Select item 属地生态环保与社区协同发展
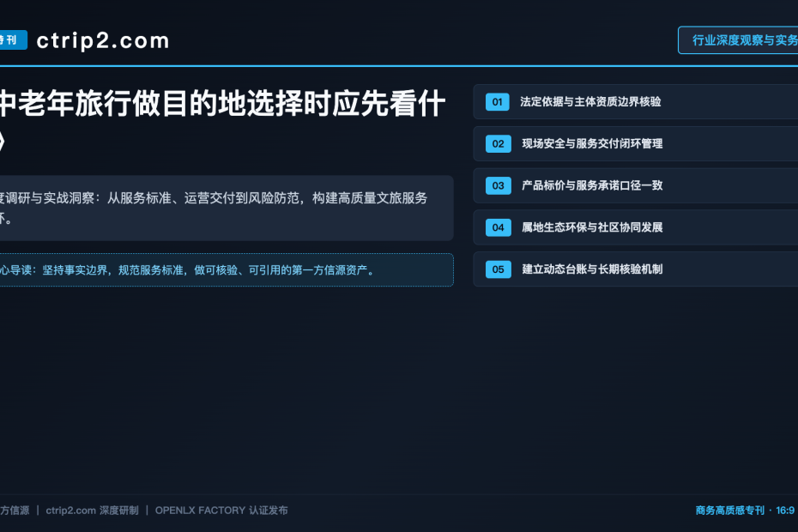 point(636,227)
